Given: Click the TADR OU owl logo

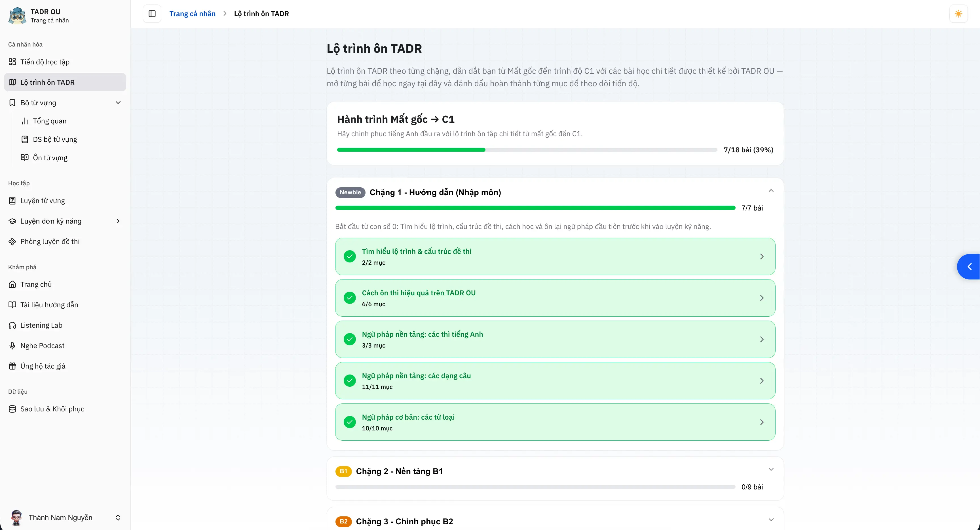Looking at the screenshot, I should pyautogui.click(x=17, y=15).
